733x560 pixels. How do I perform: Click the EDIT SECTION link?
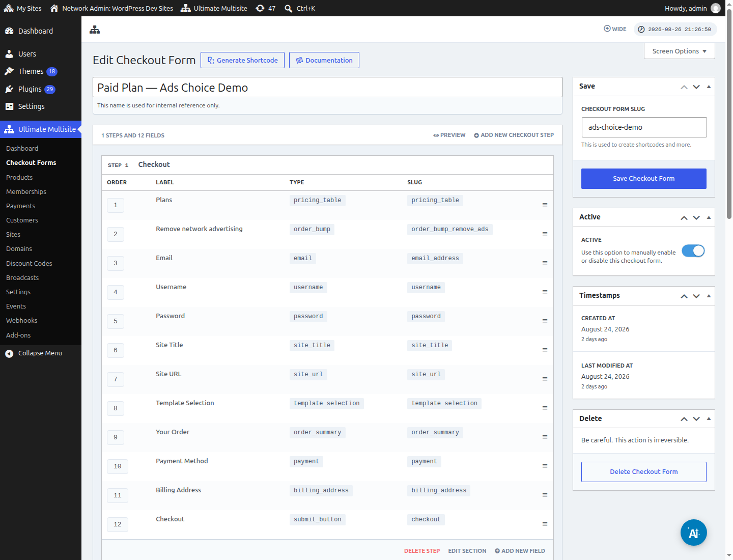click(467, 551)
